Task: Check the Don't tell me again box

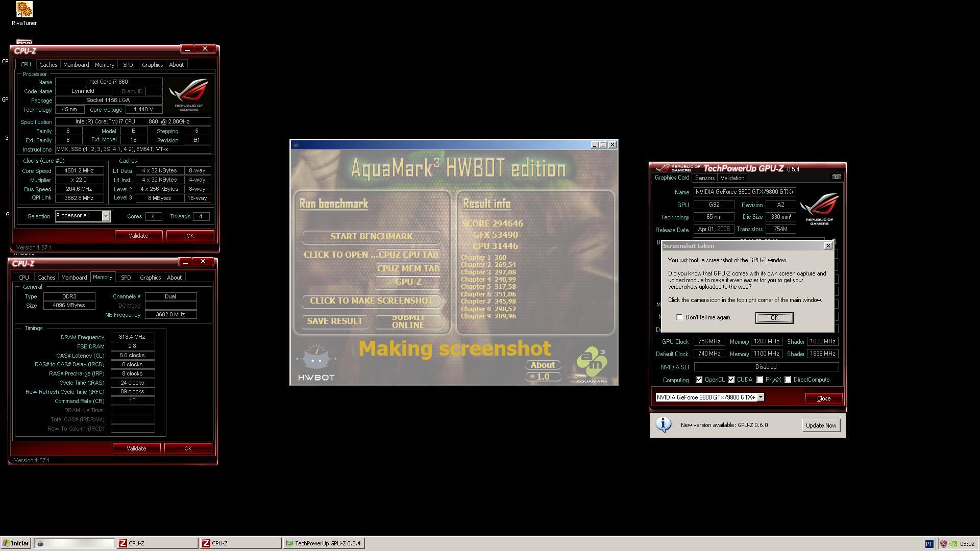Action: pyautogui.click(x=679, y=317)
